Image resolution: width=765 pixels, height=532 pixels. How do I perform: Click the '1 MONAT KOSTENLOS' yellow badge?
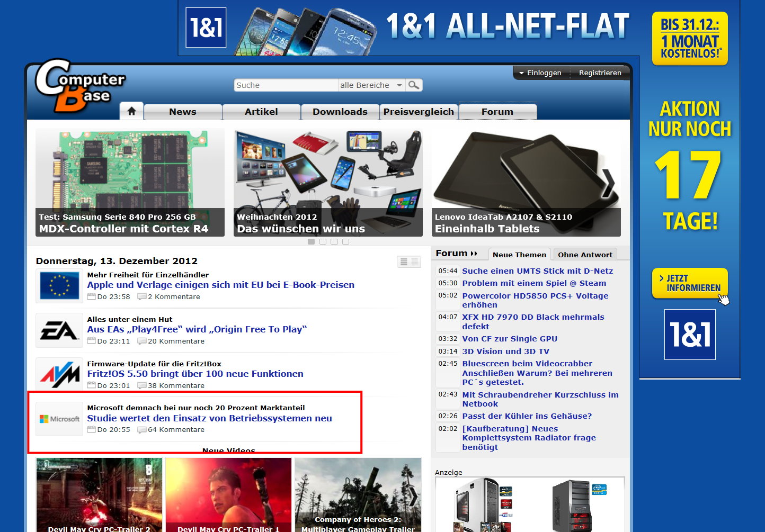[690, 39]
